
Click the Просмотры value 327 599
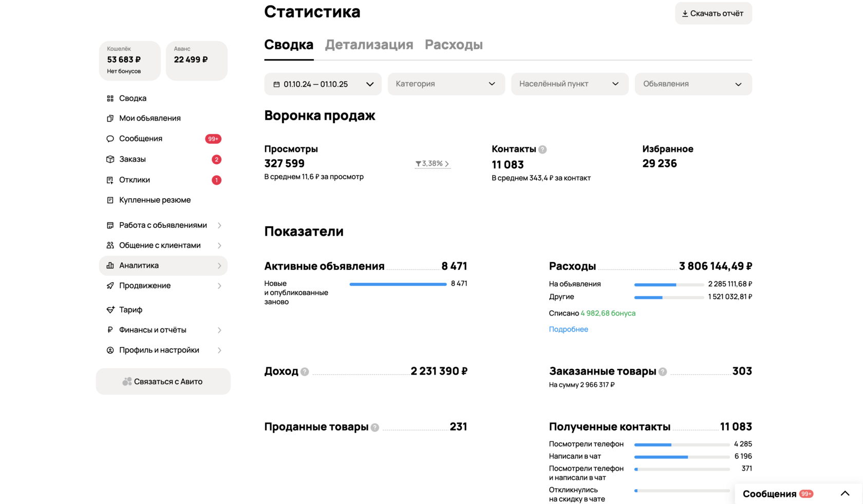(285, 164)
